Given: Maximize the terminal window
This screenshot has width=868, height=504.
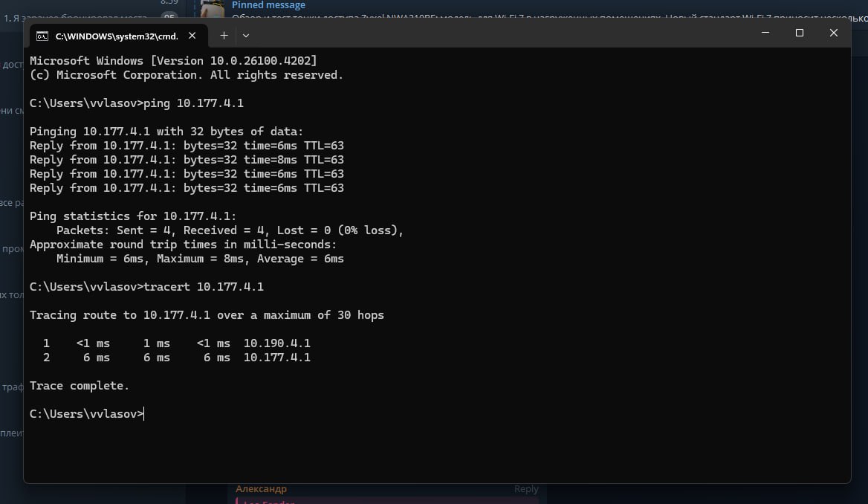Looking at the screenshot, I should 800,33.
